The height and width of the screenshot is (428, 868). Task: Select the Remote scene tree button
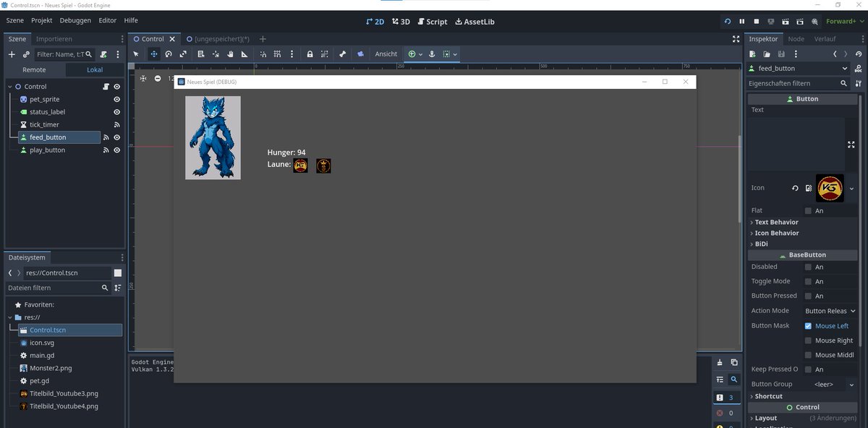(34, 69)
